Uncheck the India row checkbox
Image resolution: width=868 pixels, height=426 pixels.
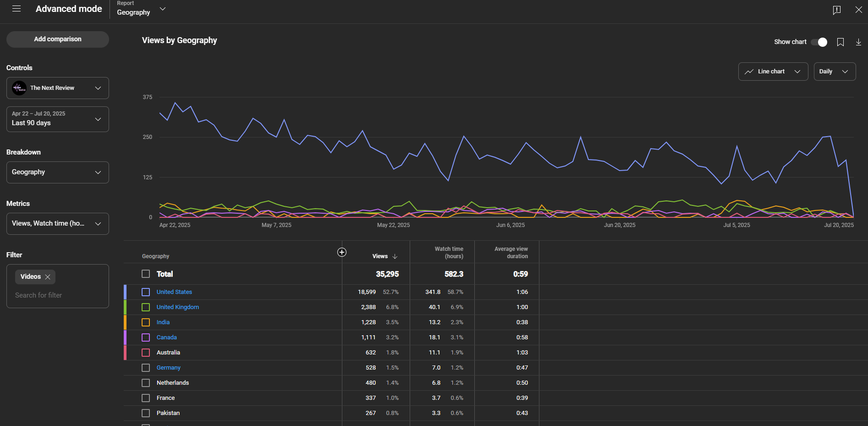[x=146, y=322]
